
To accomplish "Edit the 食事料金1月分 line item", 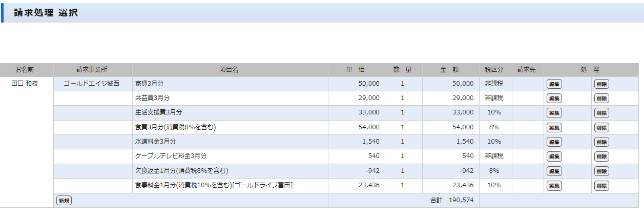I will click(554, 186).
